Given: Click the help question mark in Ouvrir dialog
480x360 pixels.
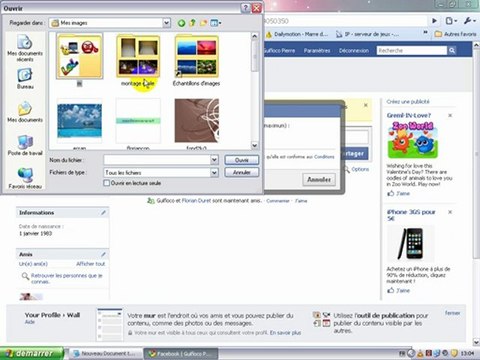Looking at the screenshot, I should [x=245, y=8].
